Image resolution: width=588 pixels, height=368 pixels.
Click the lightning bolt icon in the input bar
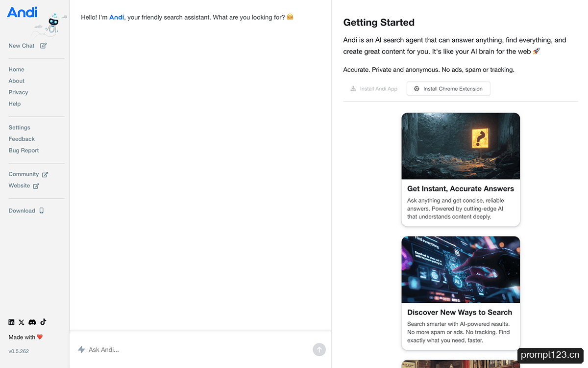click(81, 350)
